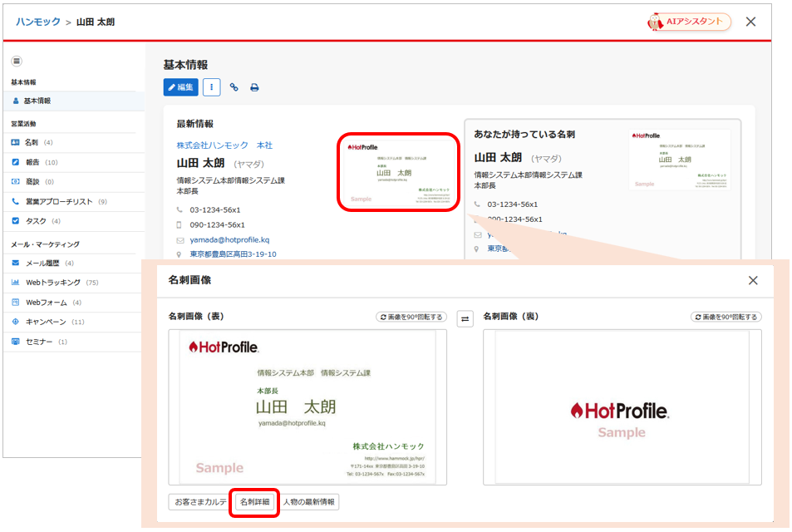Rotate the back card image 90 degrees
This screenshot has width=792, height=532.
726,317
